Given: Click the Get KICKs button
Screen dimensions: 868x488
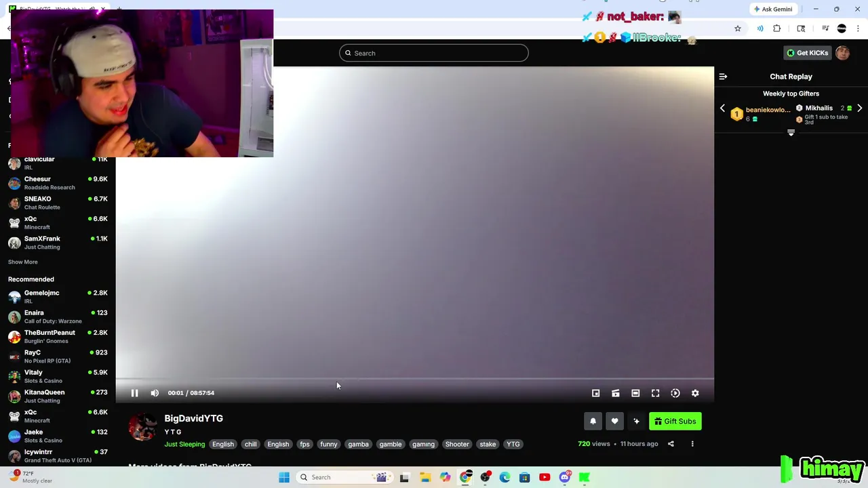Looking at the screenshot, I should tap(807, 53).
